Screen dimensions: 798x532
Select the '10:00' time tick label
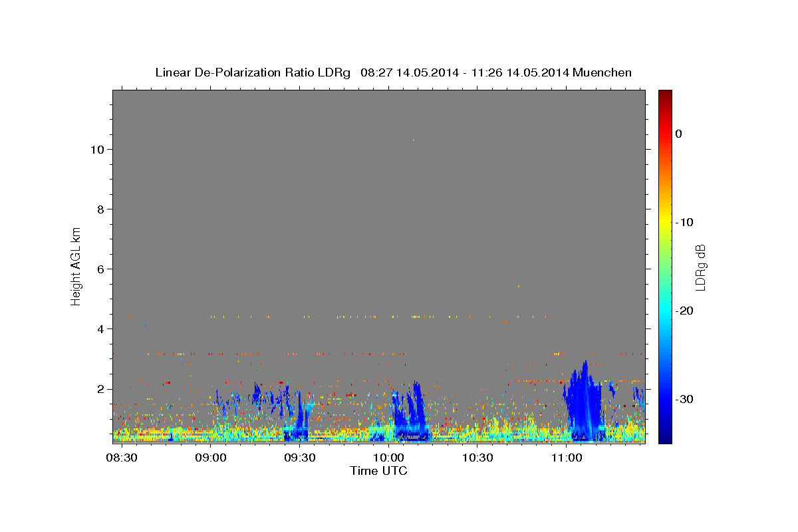pyautogui.click(x=388, y=458)
